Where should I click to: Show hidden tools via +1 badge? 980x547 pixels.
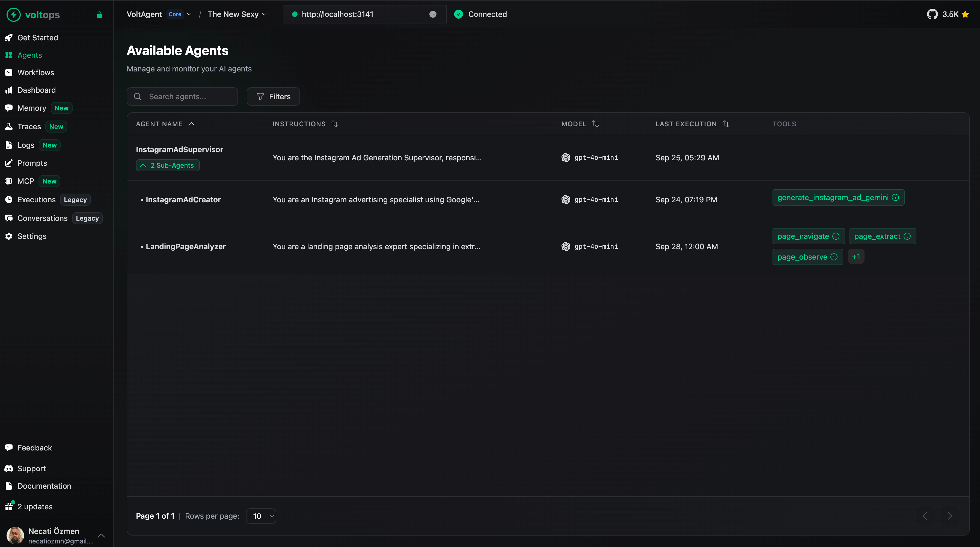(x=856, y=257)
